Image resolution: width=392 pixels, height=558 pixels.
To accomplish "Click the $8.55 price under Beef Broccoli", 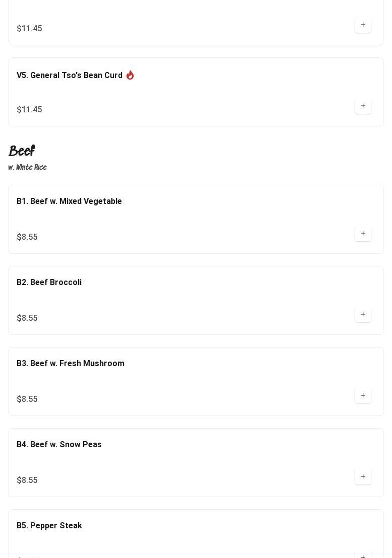I will (27, 318).
